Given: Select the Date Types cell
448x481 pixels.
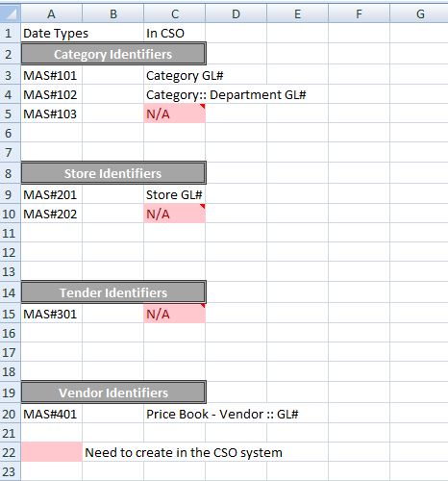Looking at the screenshot, I should coord(52,33).
